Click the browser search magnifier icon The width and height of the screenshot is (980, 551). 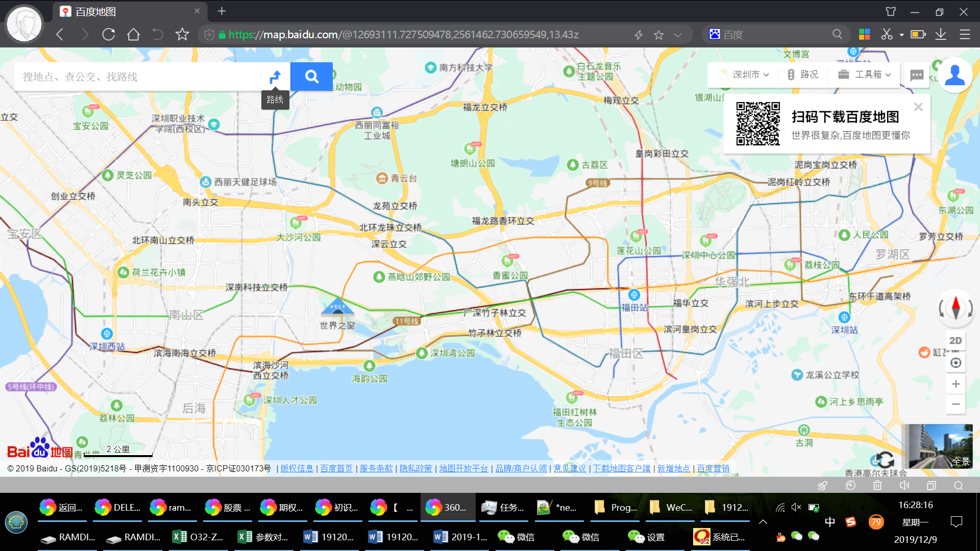tap(837, 34)
